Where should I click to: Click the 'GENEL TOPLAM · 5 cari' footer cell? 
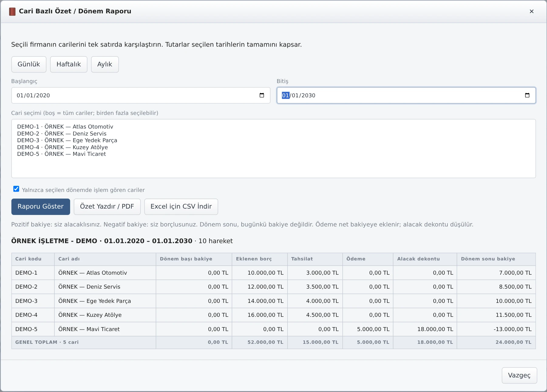coord(84,342)
